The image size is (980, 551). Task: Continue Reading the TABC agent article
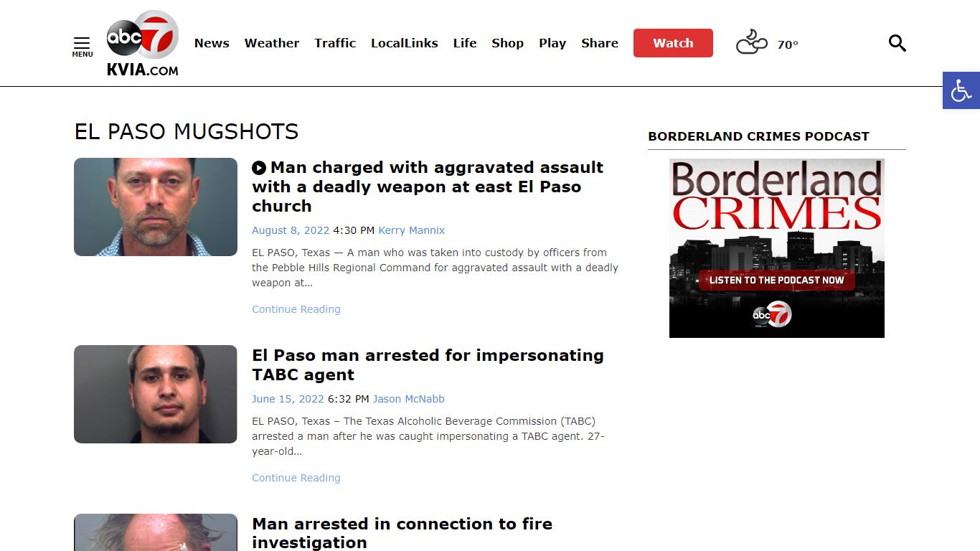[x=296, y=478]
